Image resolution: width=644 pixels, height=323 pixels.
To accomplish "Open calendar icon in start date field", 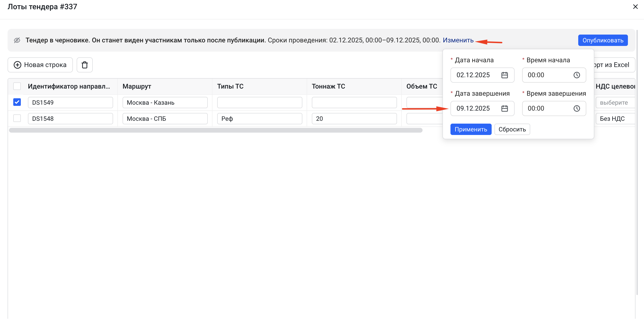I will point(504,75).
